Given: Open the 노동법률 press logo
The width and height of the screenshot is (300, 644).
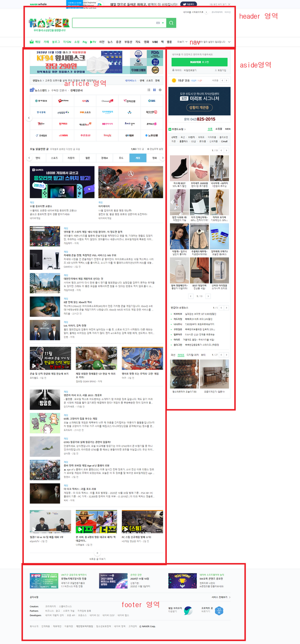Looking at the screenshot, I should click(152, 135).
